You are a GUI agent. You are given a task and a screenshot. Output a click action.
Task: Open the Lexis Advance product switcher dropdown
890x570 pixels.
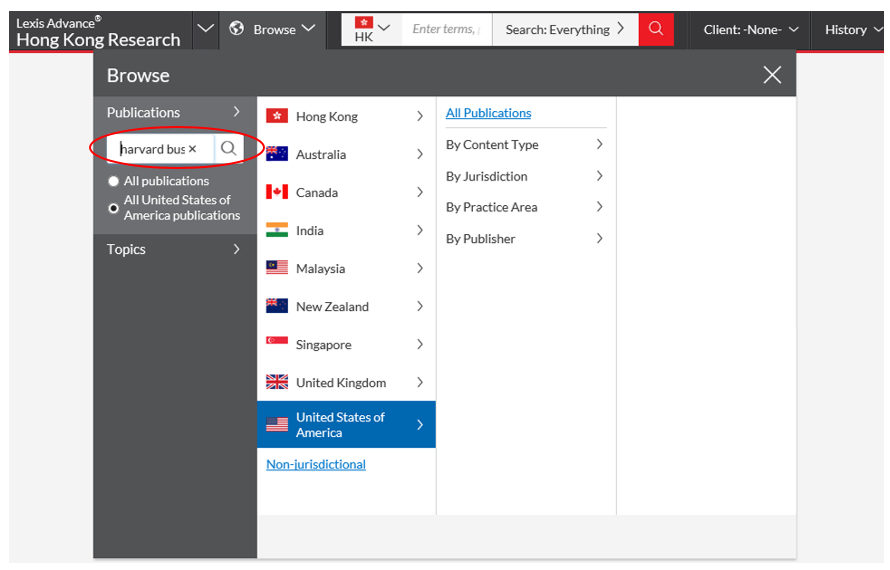pos(205,28)
